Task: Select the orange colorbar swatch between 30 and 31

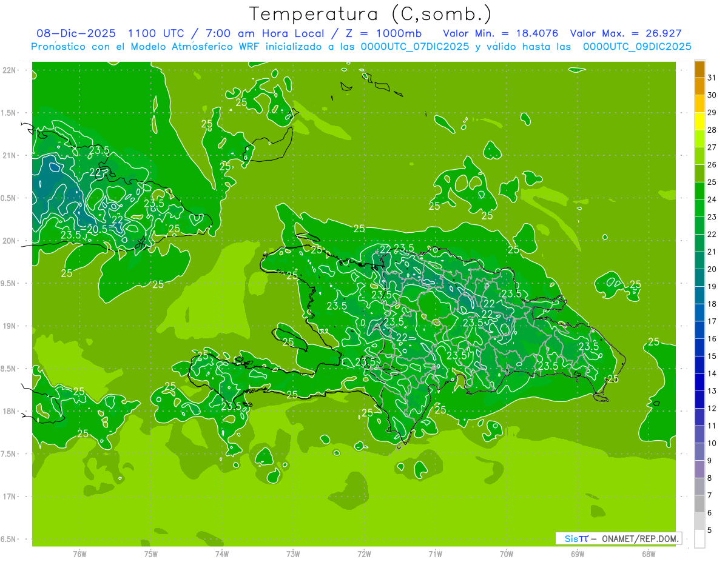Action: (x=699, y=86)
